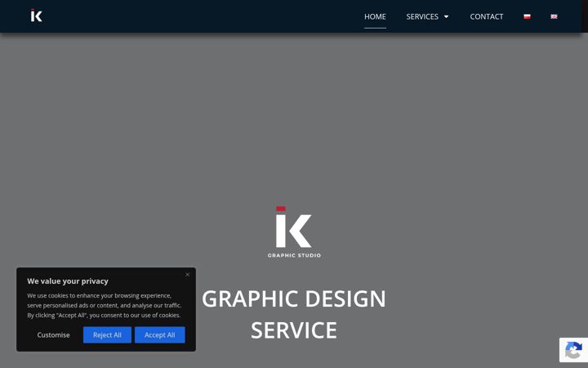Click Accept All cookies button
This screenshot has width=588, height=368.
pos(160,335)
